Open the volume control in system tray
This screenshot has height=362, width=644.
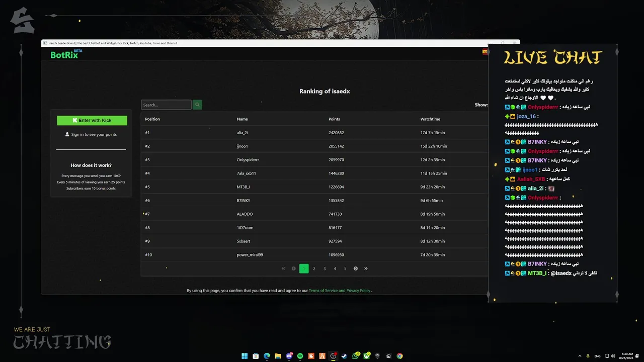coord(612,356)
